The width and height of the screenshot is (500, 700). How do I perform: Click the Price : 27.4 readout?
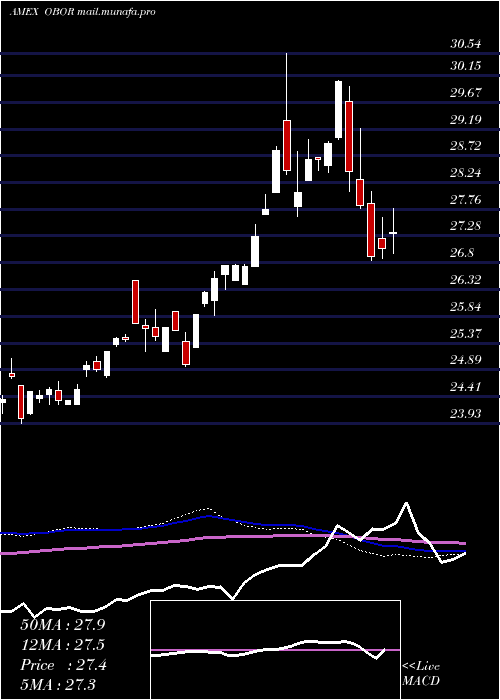tap(63, 665)
